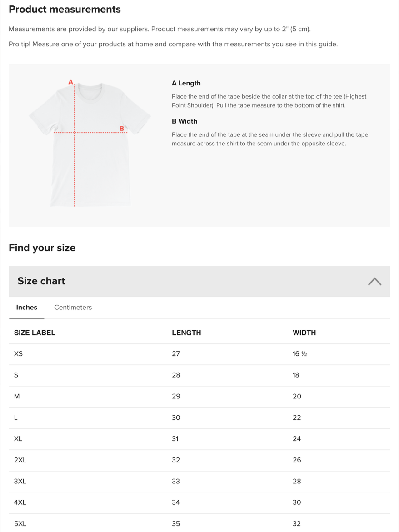This screenshot has height=532, width=399.
Task: Click the LENGTH column header
Action: (x=186, y=333)
